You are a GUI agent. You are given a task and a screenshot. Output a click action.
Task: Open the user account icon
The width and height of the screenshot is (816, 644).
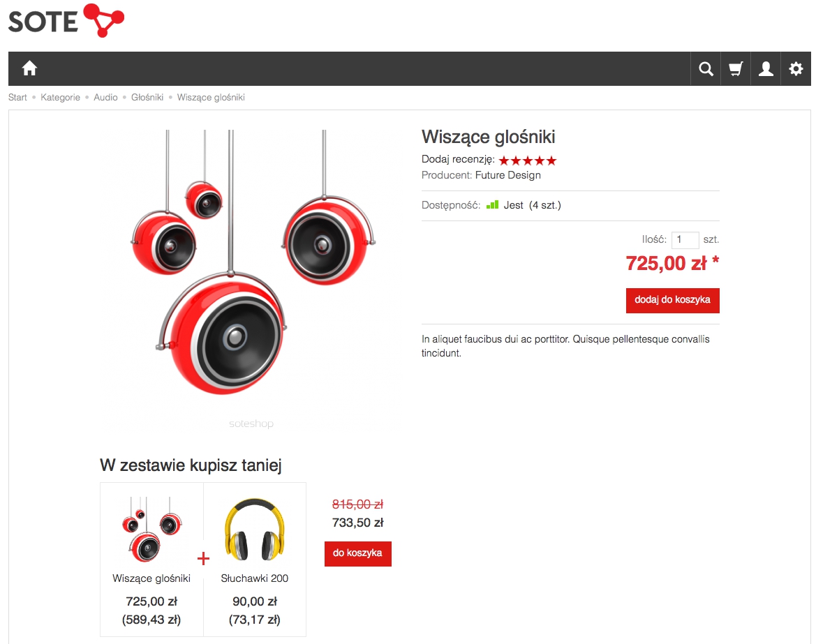766,68
